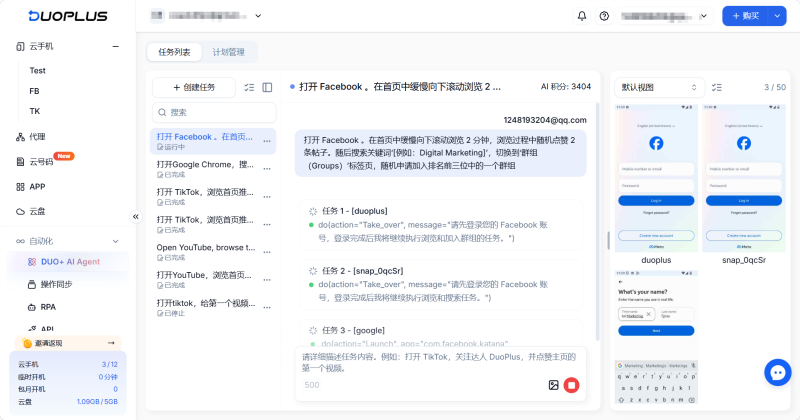Expand 任务 2 - [snap_0qcSr] card
Image resolution: width=800 pixels, height=420 pixels.
(441, 284)
